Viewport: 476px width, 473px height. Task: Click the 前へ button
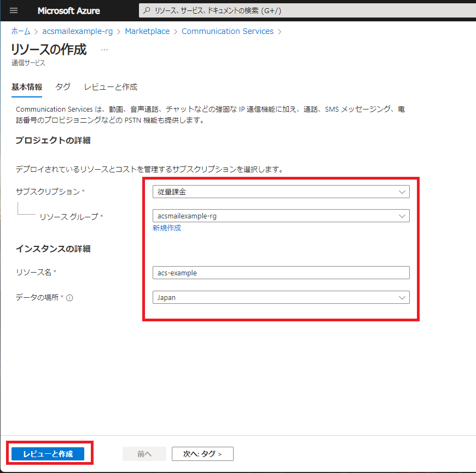[x=144, y=454]
